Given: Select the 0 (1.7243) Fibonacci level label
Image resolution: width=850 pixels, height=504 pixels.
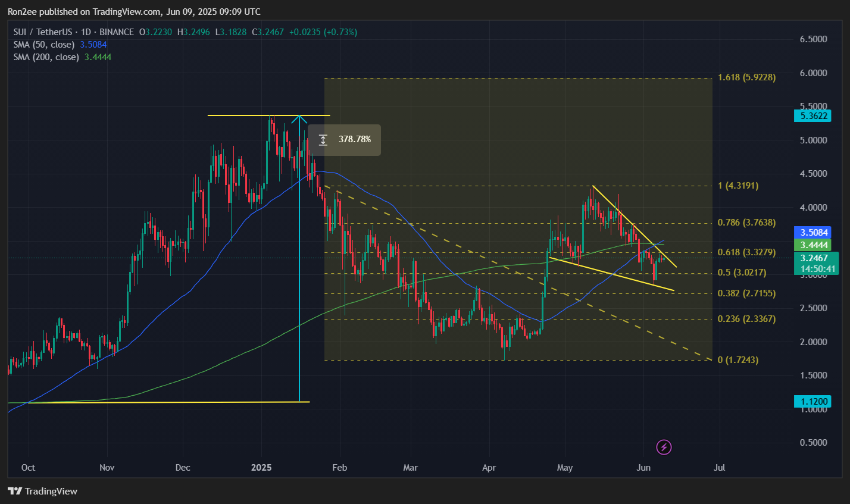Looking at the screenshot, I should coord(738,360).
